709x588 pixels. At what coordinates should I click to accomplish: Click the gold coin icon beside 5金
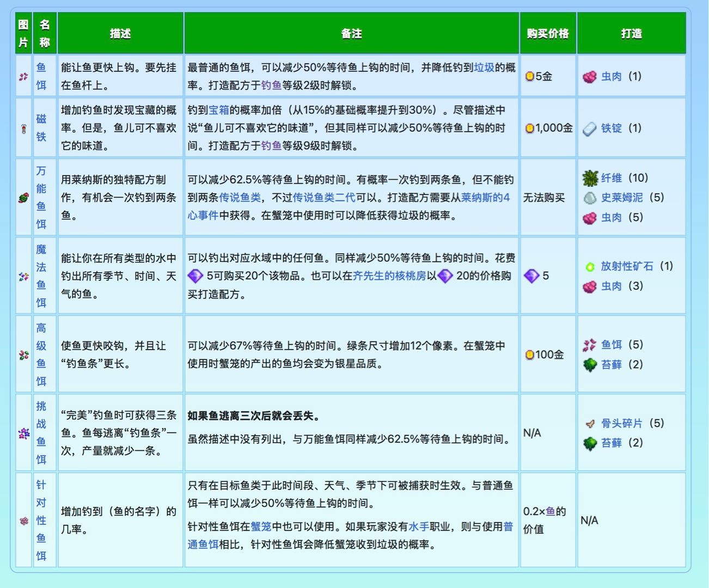[x=529, y=77]
